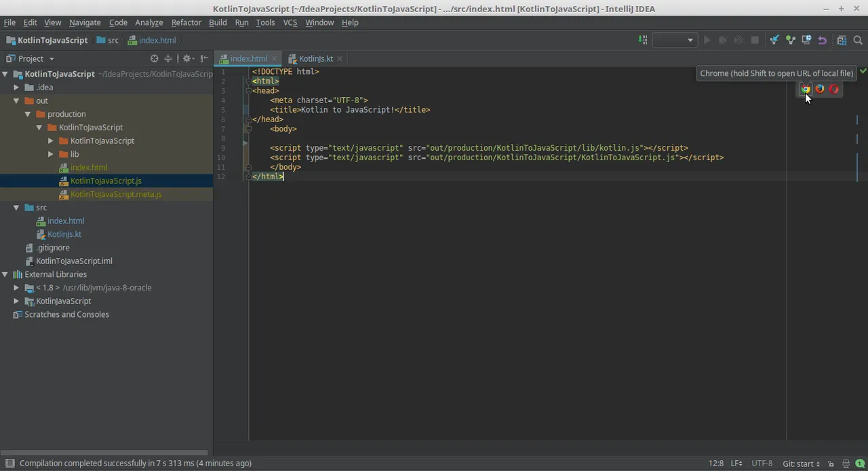The image size is (868, 471).
Task: Select KotlinToJavaScript.js in tree
Action: coord(106,181)
